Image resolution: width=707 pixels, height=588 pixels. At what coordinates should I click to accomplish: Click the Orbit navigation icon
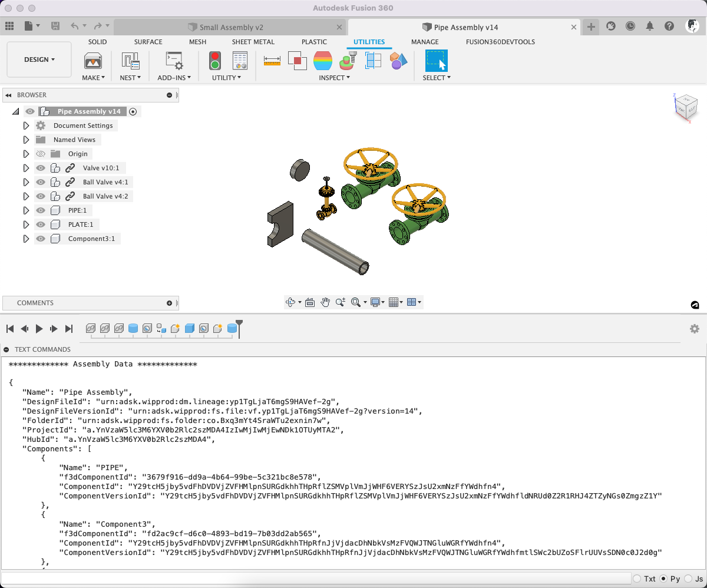[290, 302]
